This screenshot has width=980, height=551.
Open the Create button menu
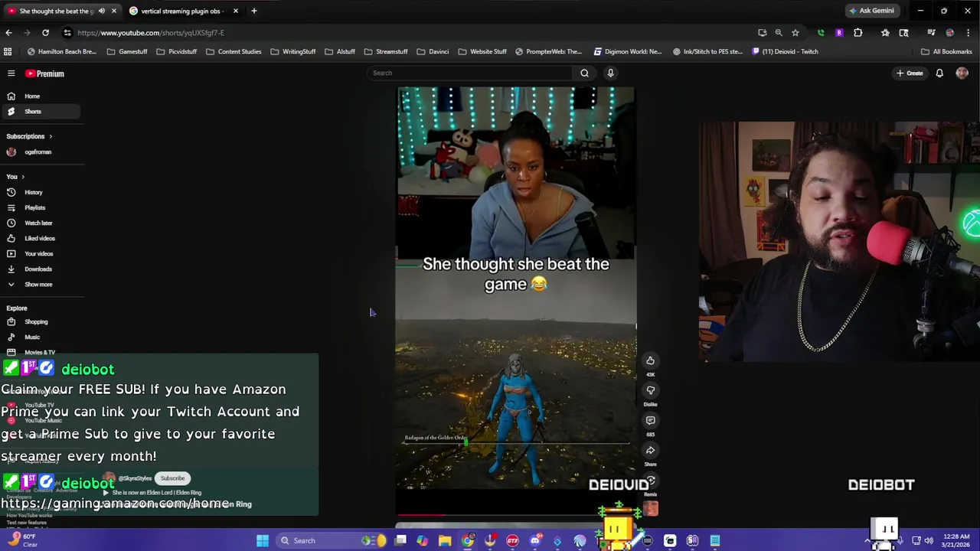(x=910, y=73)
